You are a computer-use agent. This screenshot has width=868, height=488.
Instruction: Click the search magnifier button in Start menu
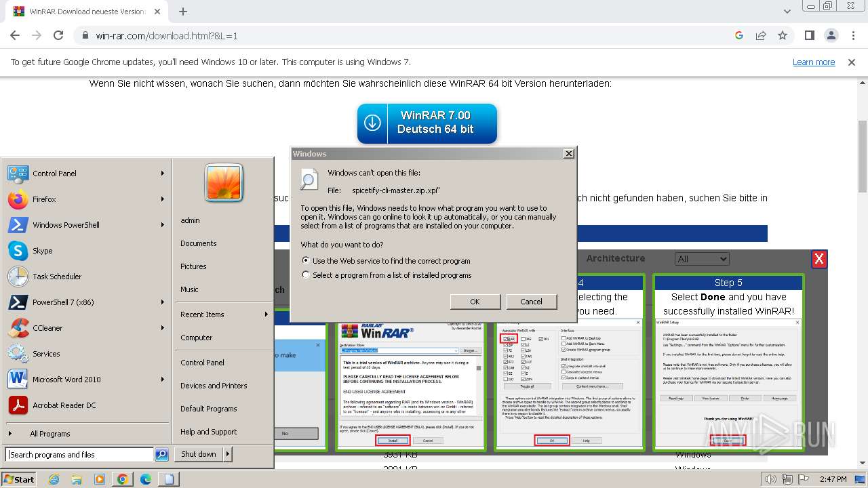tap(161, 455)
